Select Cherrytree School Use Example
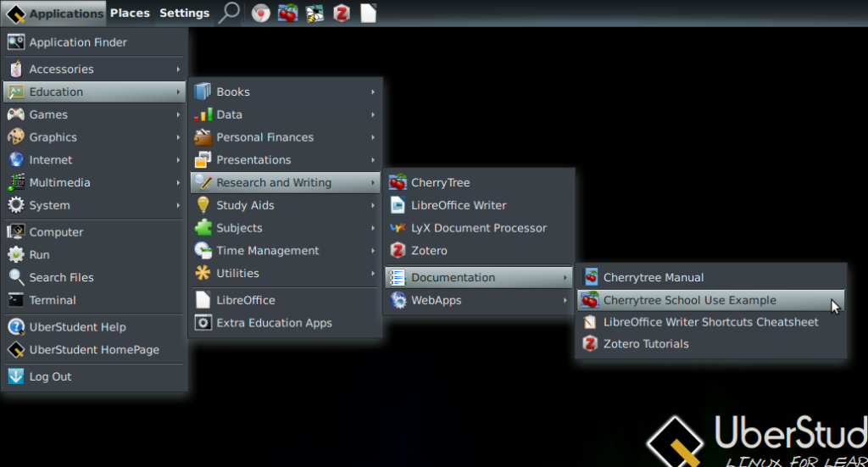Viewport: 868px width, 467px height. point(689,300)
